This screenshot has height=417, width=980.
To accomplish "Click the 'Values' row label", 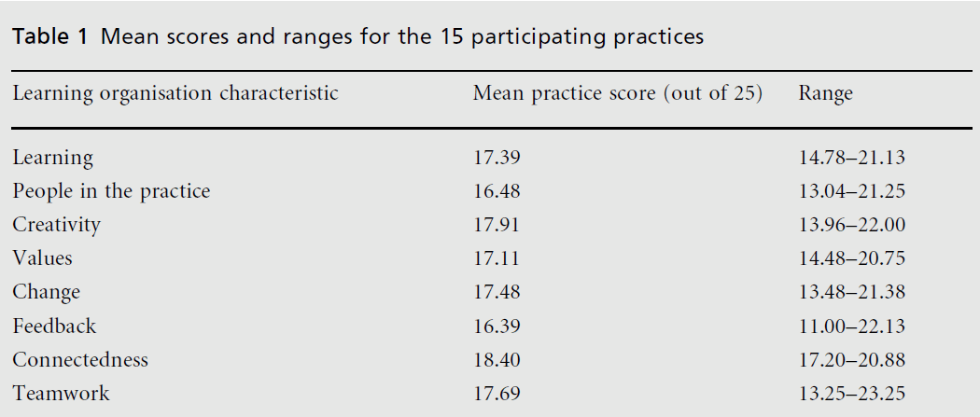I will coord(42,258).
